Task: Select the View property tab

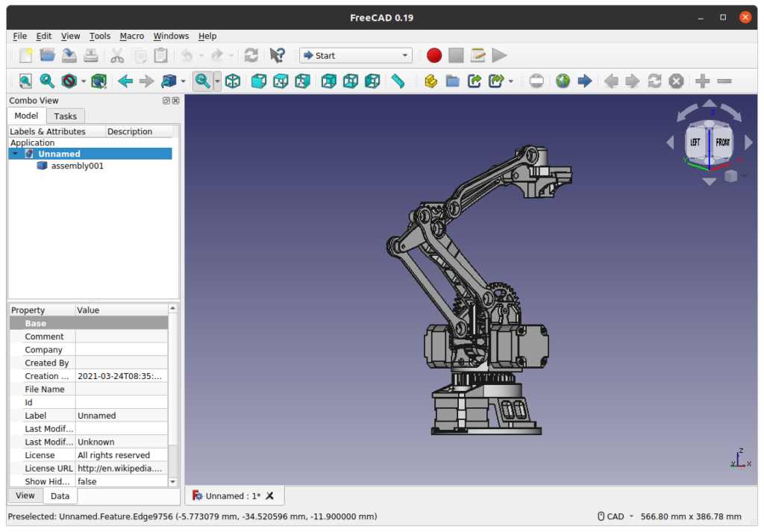Action: click(x=25, y=495)
